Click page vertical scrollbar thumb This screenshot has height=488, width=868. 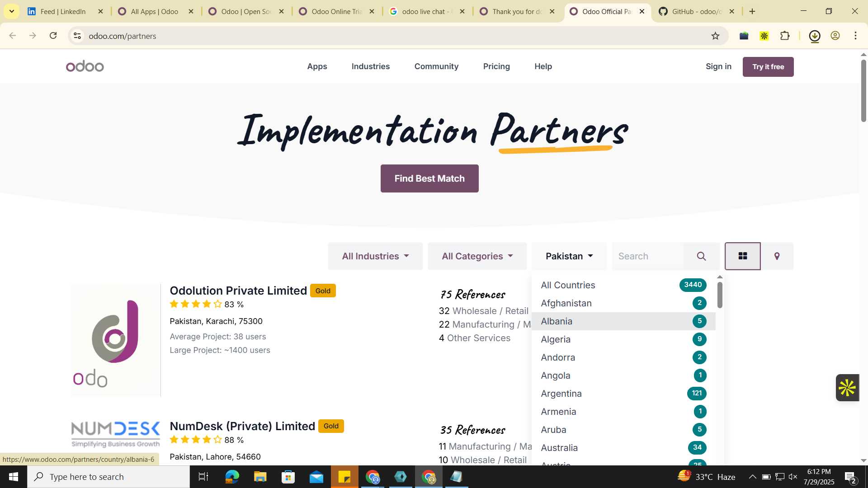click(x=863, y=90)
